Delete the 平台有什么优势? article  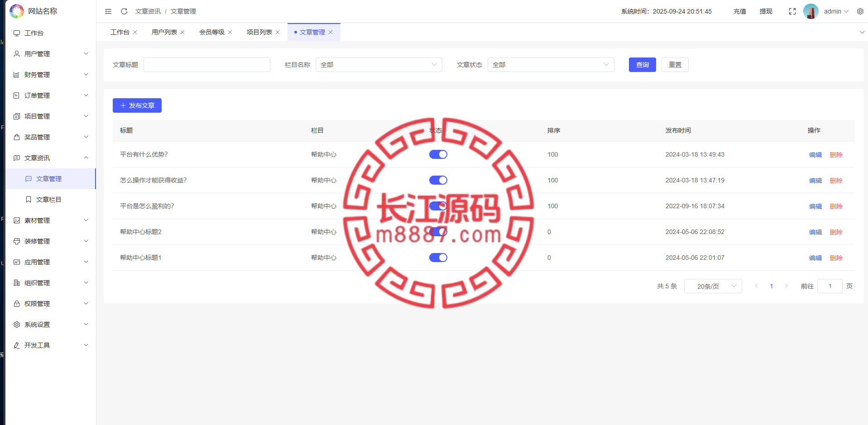pyautogui.click(x=836, y=155)
